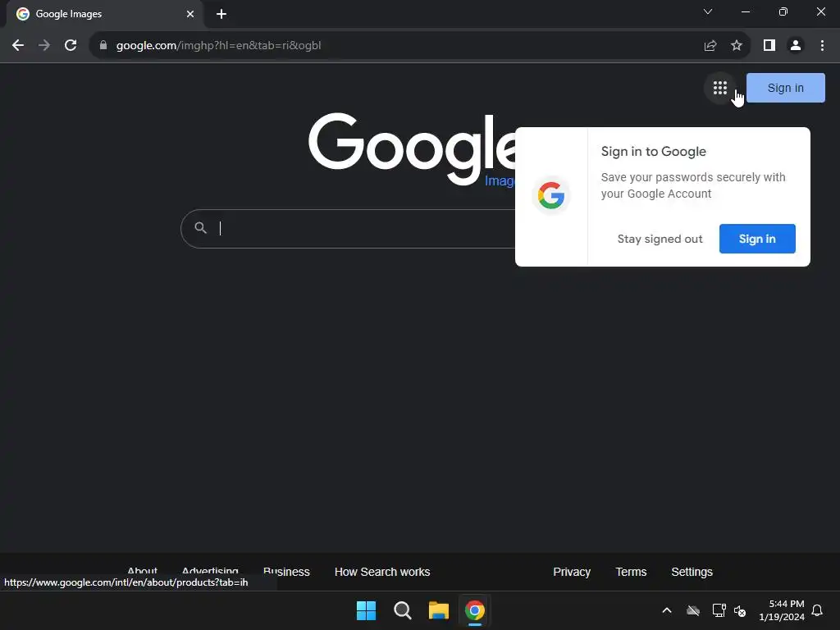Open the Chrome profile menu
This screenshot has height=630, width=840.
pos(796,46)
